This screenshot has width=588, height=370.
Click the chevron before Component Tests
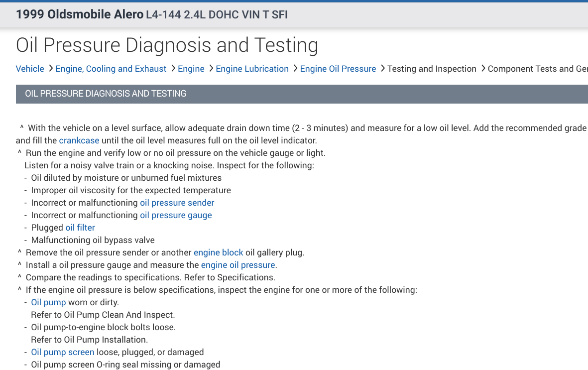point(483,69)
